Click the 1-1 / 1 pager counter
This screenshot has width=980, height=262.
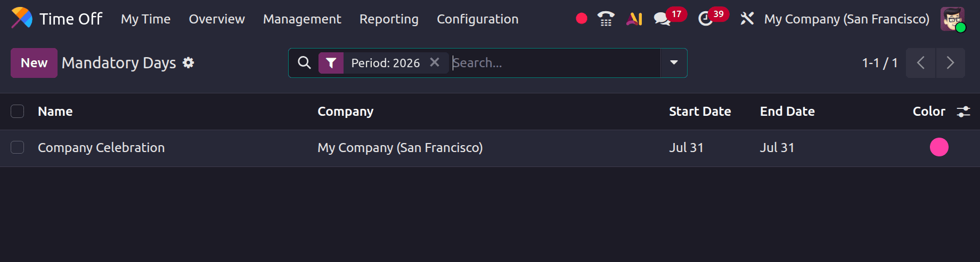coord(879,63)
